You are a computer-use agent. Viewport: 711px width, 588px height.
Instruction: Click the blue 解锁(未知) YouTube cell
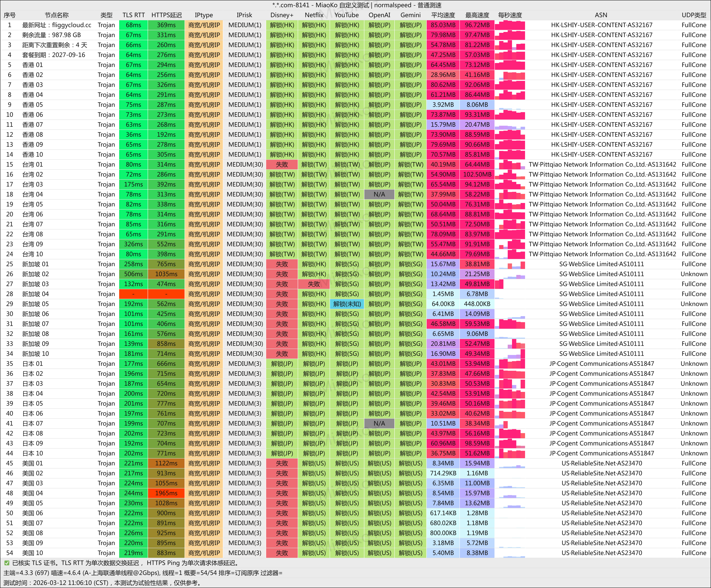[x=347, y=304]
